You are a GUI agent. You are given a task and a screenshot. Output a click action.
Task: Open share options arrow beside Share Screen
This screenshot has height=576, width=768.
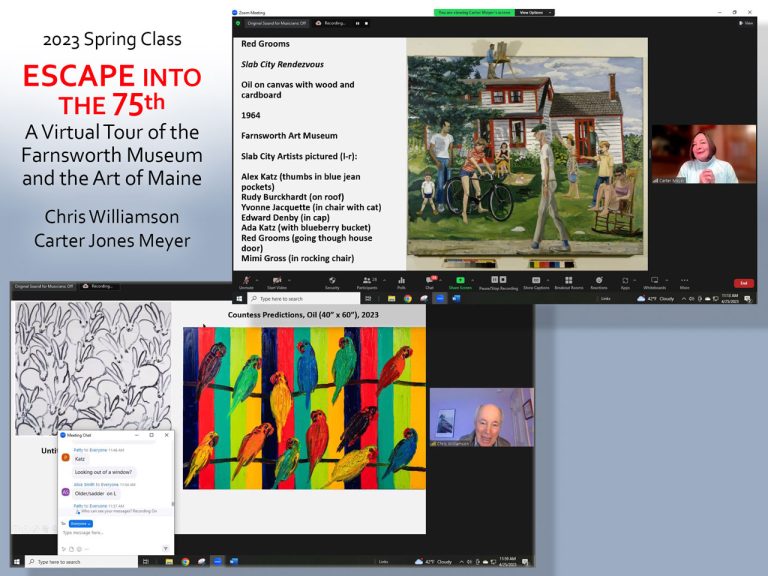coord(473,280)
